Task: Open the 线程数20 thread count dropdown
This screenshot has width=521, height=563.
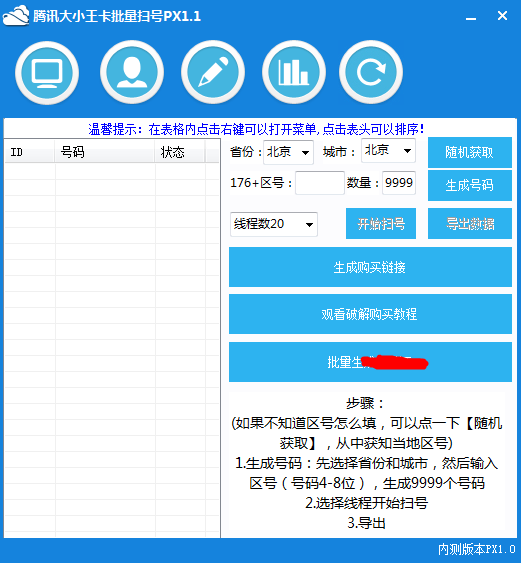Action: click(x=274, y=224)
